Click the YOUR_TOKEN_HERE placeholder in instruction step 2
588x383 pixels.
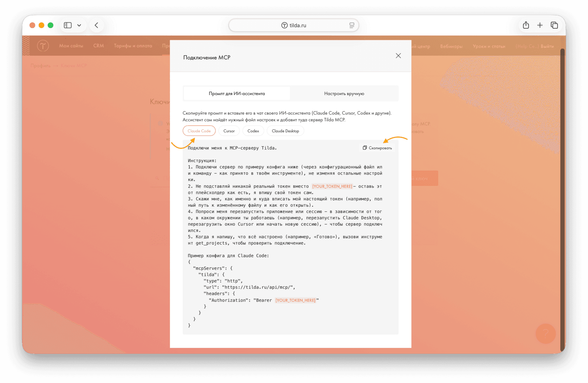332,186
